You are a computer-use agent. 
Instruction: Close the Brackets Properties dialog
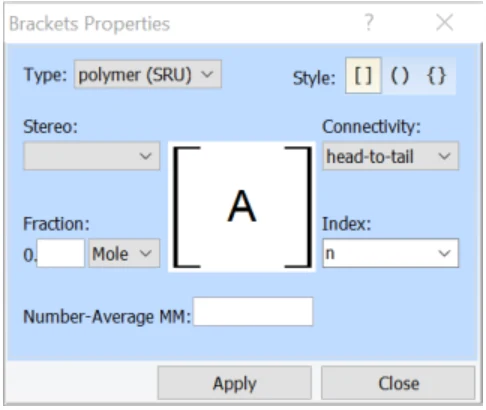(x=445, y=23)
